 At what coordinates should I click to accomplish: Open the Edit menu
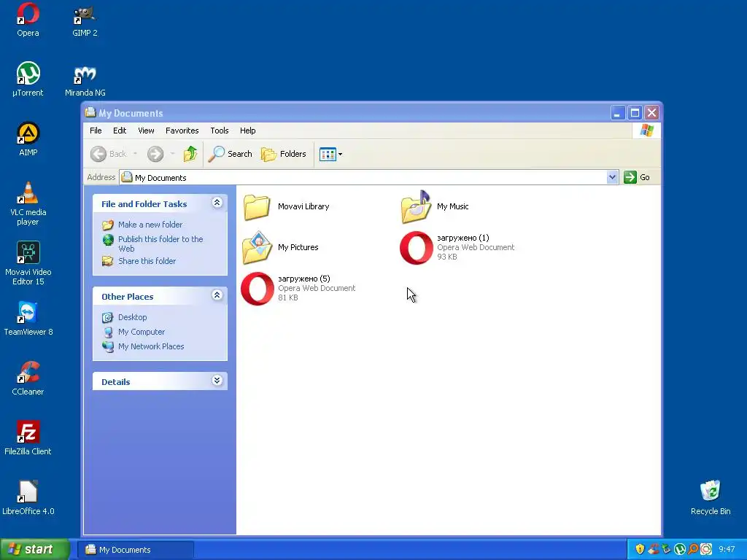click(120, 131)
